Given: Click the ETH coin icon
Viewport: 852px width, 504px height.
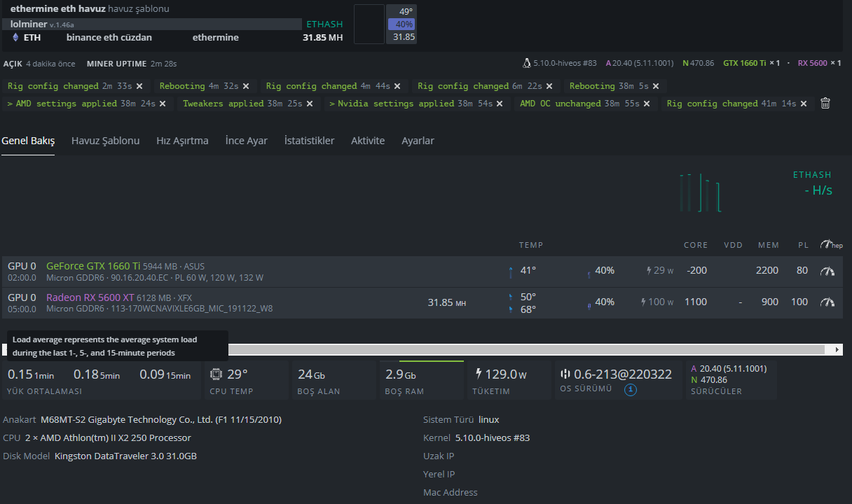Looking at the screenshot, I should coord(15,38).
